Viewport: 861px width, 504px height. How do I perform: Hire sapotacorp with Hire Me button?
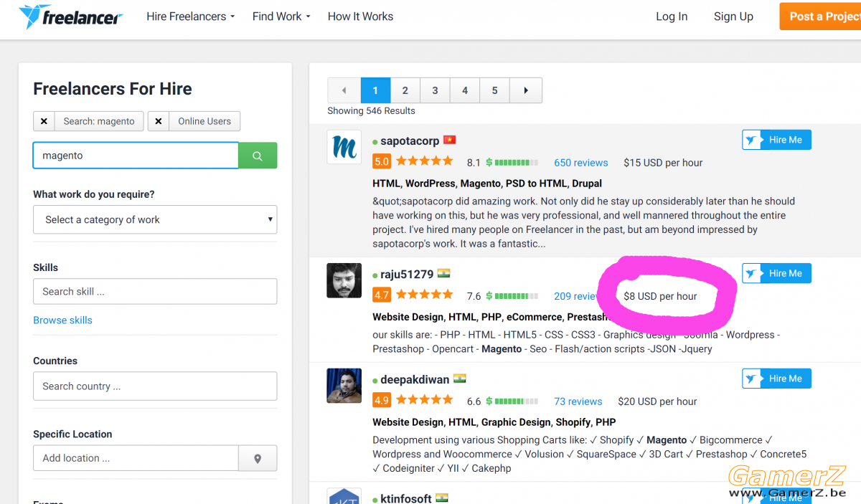point(776,140)
